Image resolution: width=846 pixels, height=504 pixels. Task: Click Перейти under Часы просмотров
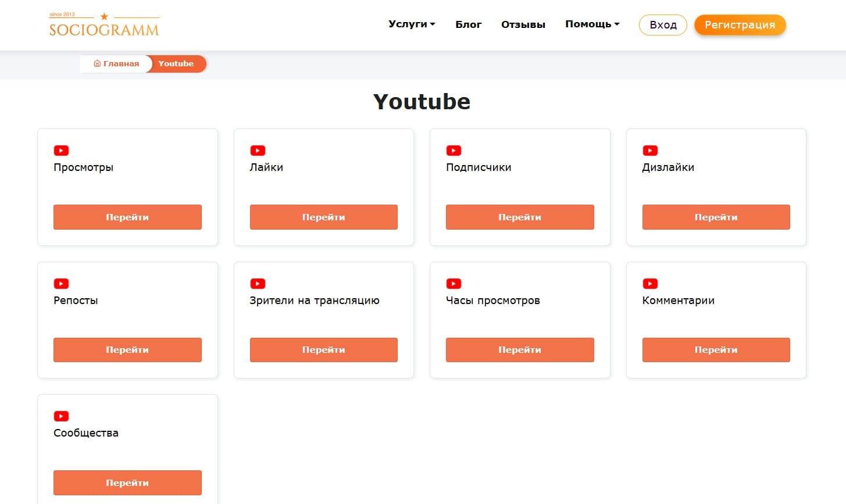(x=520, y=350)
